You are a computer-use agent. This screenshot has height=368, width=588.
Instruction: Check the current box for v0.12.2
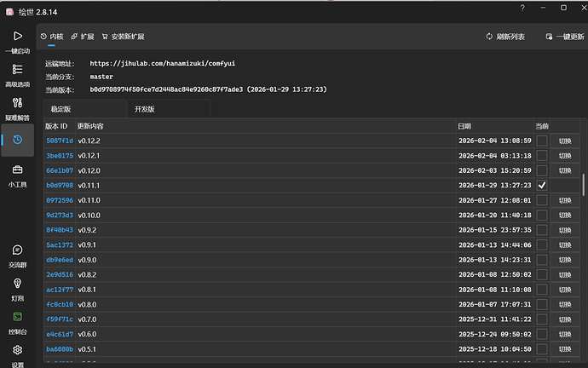[542, 141]
